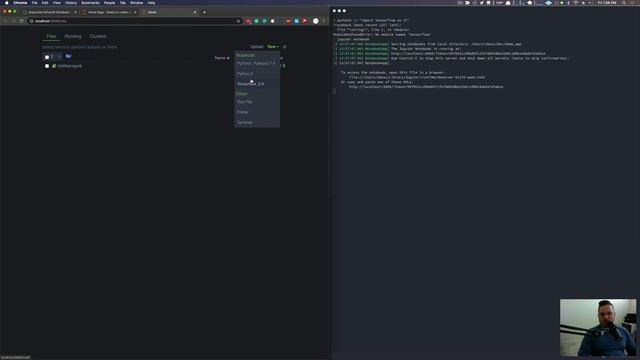
Task: Click the menu bar clock
Action: click(x=607, y=3)
